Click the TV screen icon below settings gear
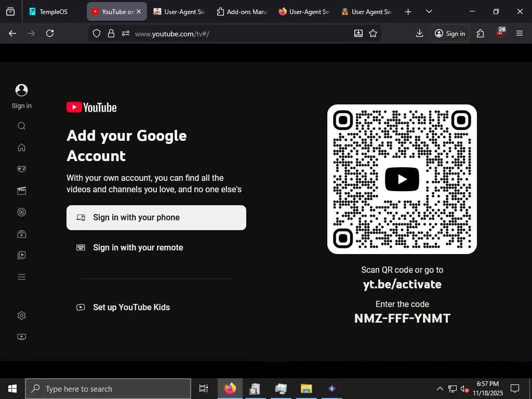Screen dimensions: 532x399 point(21,337)
